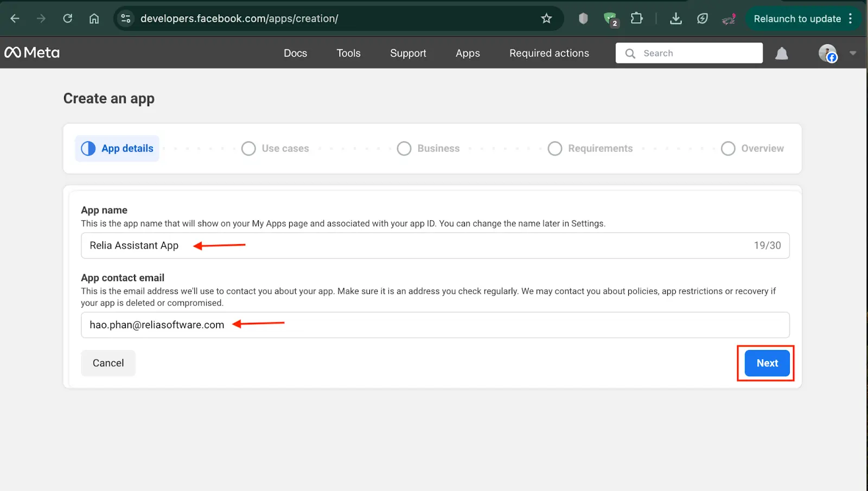Go to browser home page icon
The image size is (868, 491).
pyautogui.click(x=94, y=18)
